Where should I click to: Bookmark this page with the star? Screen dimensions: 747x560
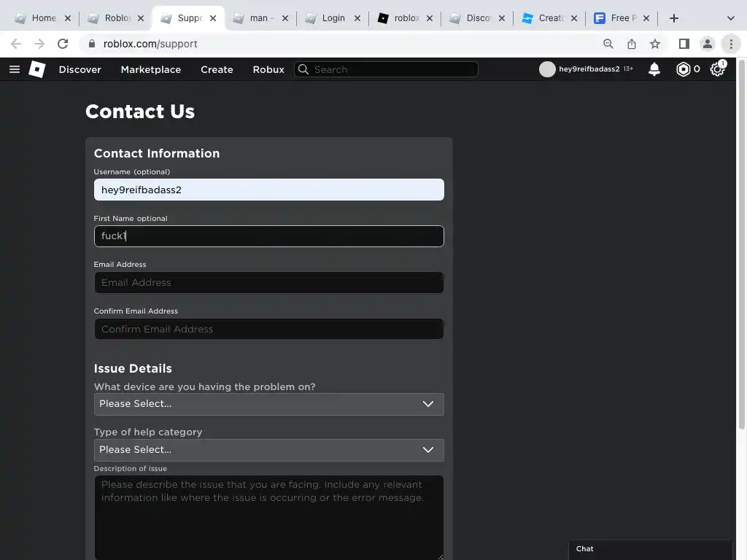click(x=655, y=44)
